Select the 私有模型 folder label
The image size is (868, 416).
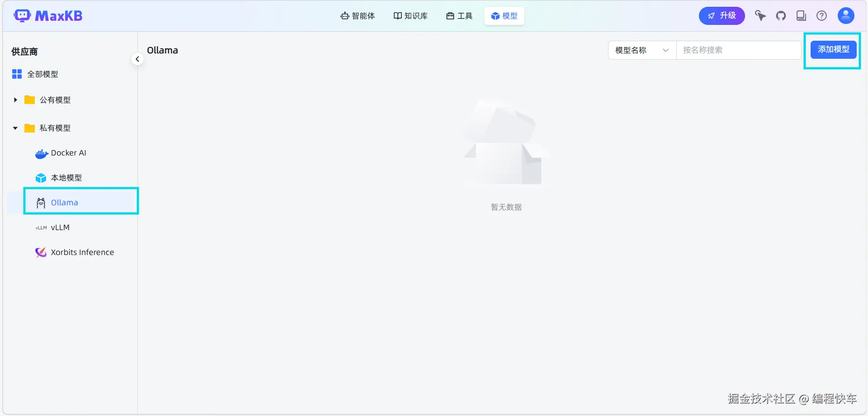(x=55, y=128)
